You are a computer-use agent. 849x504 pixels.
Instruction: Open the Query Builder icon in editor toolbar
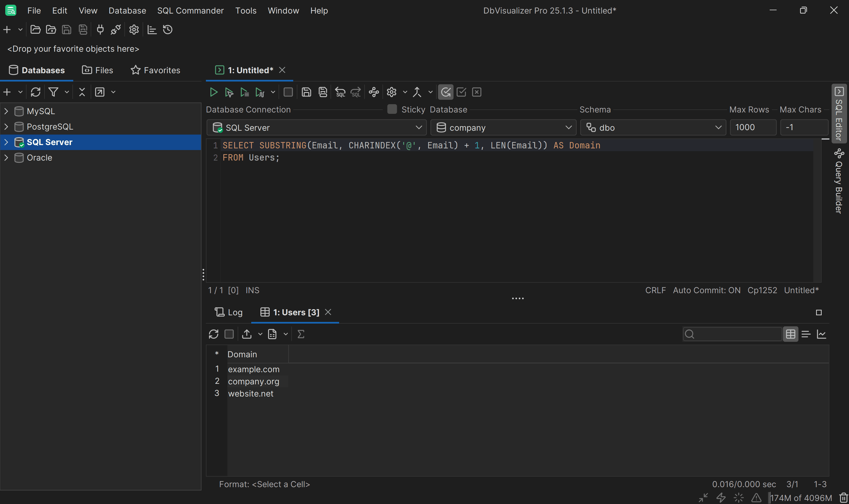point(374,92)
